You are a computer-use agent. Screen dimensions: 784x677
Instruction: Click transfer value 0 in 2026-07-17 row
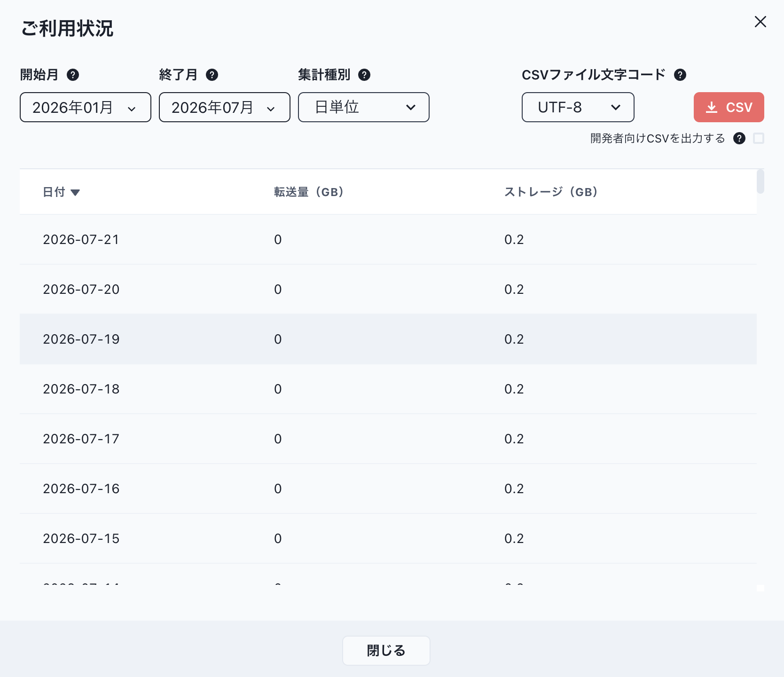coord(278,439)
